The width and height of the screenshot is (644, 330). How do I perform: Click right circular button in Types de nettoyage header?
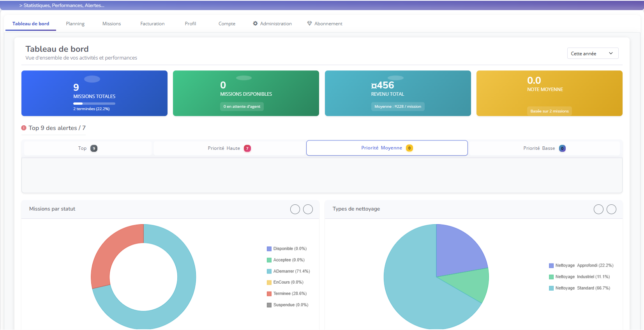(611, 209)
